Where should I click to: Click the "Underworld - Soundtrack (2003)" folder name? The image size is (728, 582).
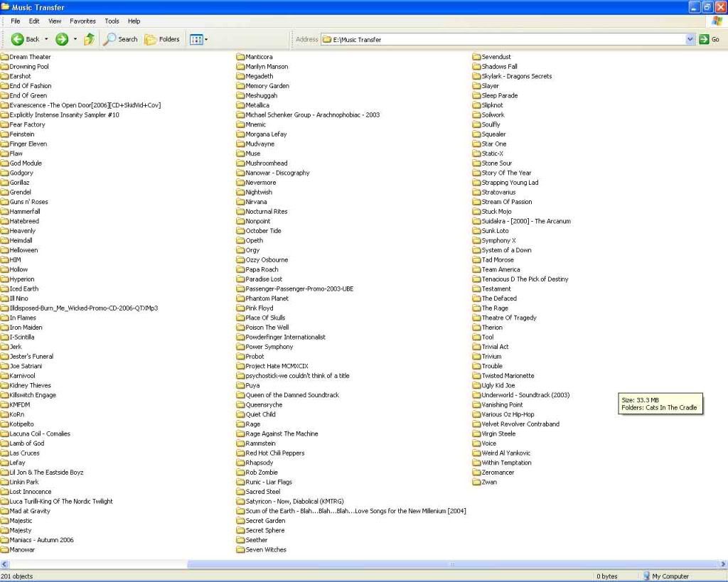(x=525, y=395)
